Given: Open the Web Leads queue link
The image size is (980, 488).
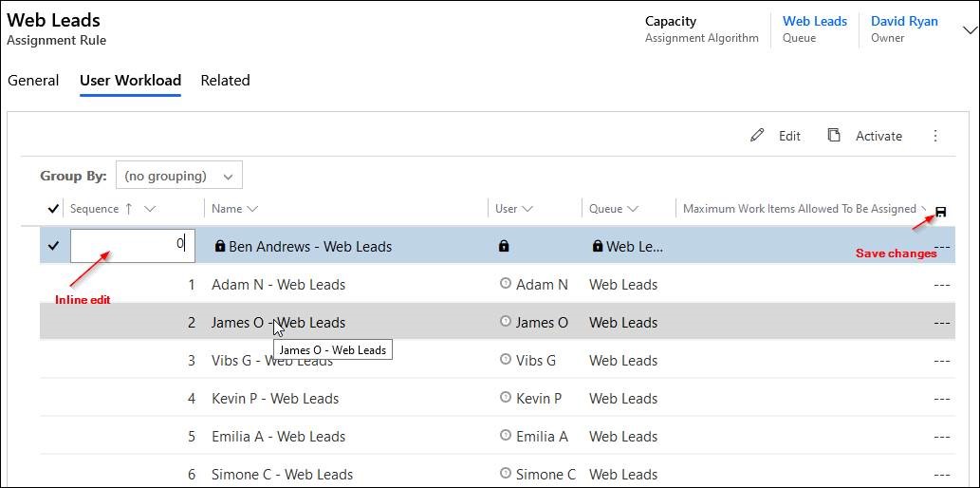Looking at the screenshot, I should point(814,21).
